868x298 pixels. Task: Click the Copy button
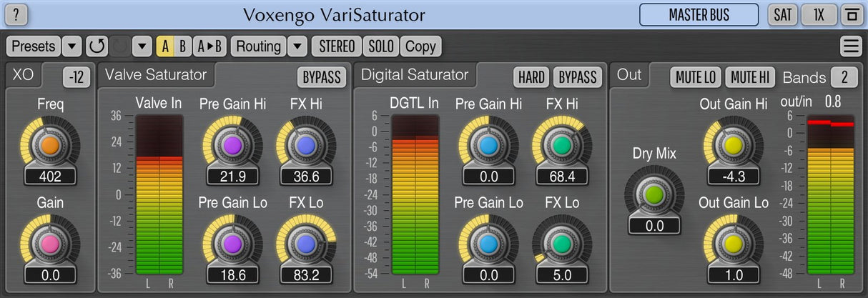pos(420,46)
